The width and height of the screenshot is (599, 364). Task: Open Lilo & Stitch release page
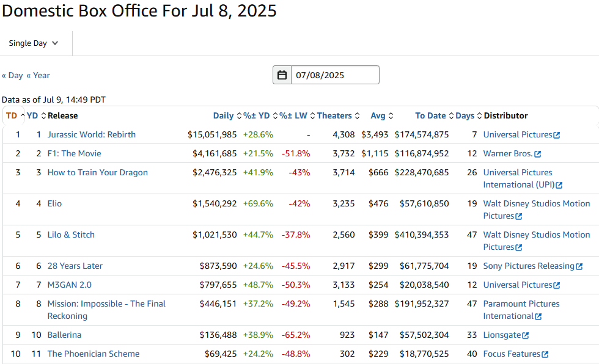[x=71, y=235]
